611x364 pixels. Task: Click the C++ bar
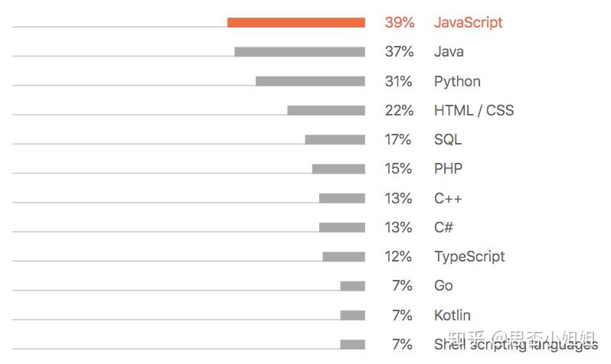coord(342,198)
